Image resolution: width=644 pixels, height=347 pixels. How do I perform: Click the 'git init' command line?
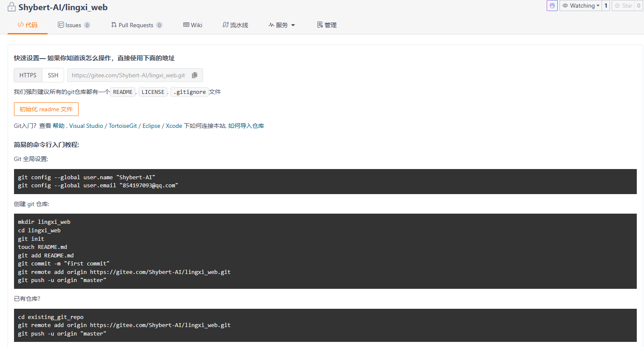[31, 239]
